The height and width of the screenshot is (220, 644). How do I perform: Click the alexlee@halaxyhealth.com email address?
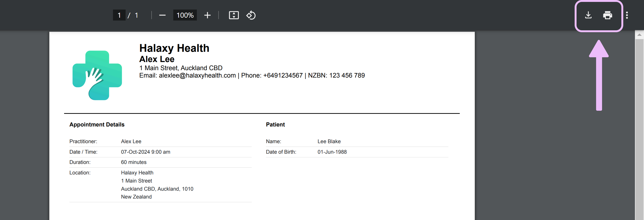click(x=197, y=75)
